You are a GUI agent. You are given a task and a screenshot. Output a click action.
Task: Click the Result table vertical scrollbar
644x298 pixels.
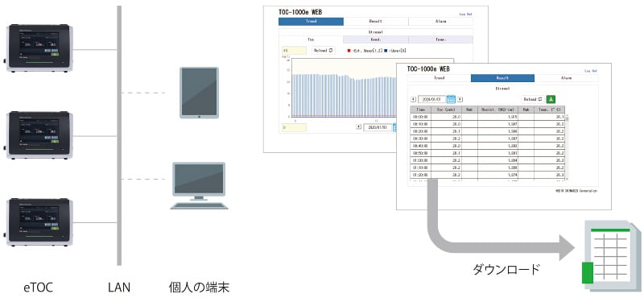(x=568, y=147)
